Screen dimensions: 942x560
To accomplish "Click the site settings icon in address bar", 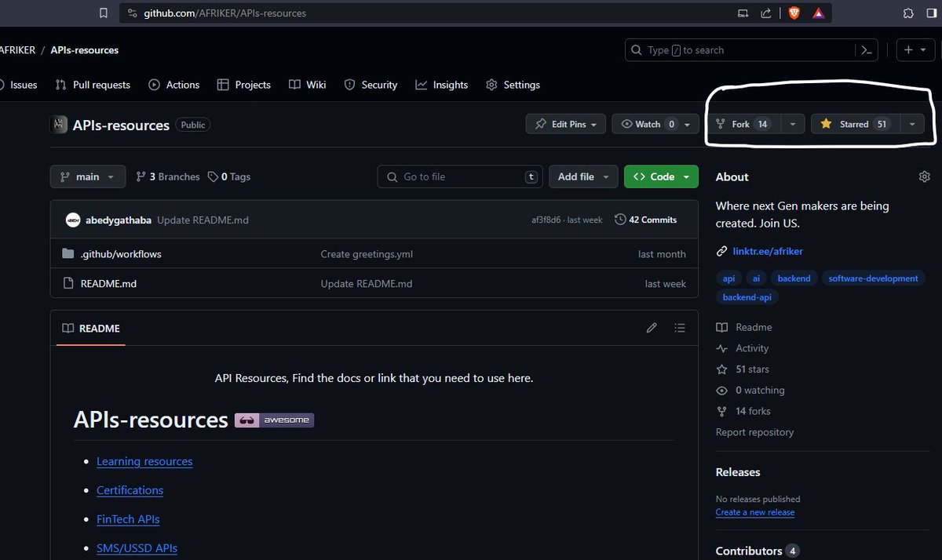I will tap(131, 13).
